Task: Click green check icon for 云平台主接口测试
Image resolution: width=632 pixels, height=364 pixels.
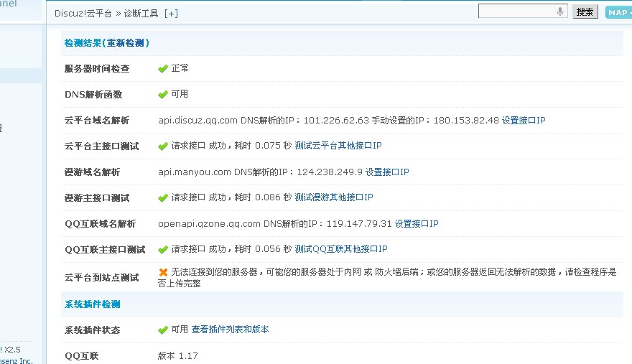Action: (163, 146)
